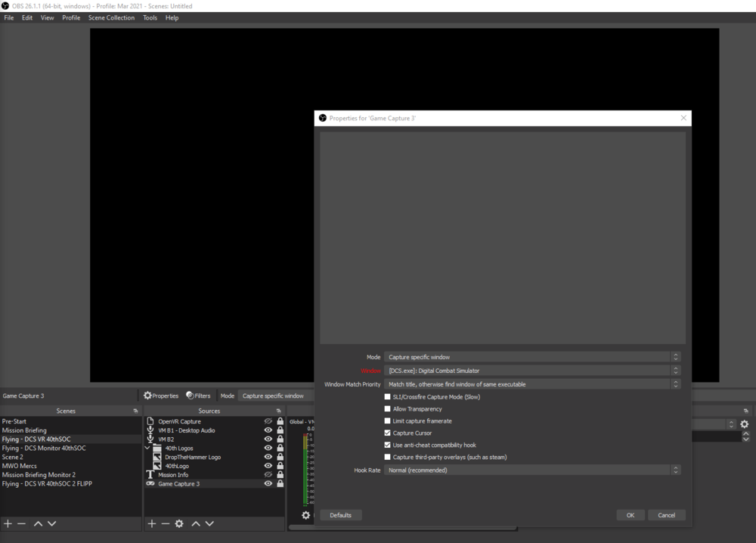Viewport: 756px width, 543px height.
Task: Remove selected source with minus icon
Action: click(166, 523)
